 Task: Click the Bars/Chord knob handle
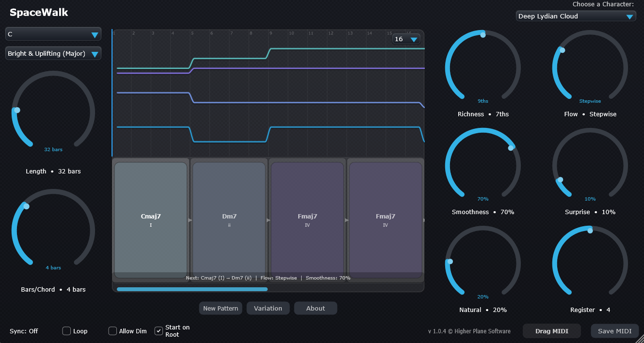point(26,206)
